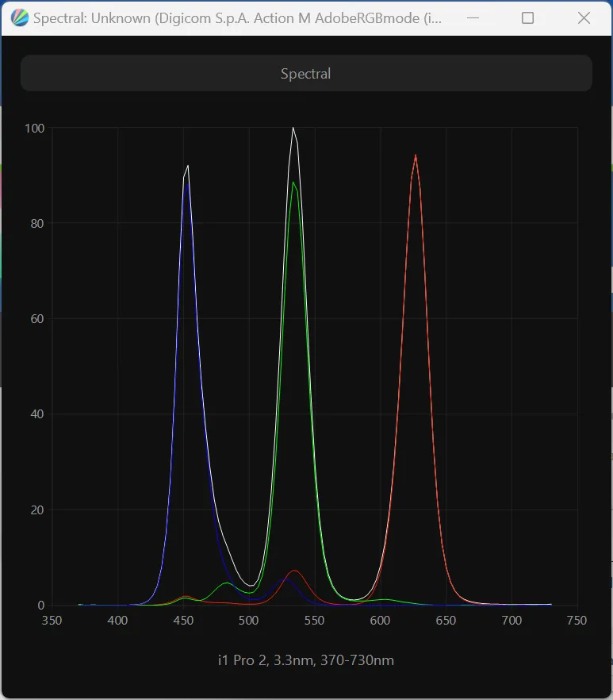Click the green curve peak near 535nm
The image size is (613, 700).
coord(293,183)
